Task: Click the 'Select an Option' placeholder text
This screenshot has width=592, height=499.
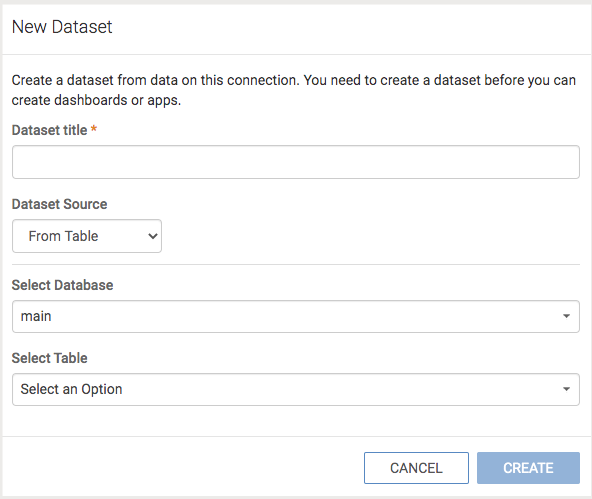Action: [71, 389]
